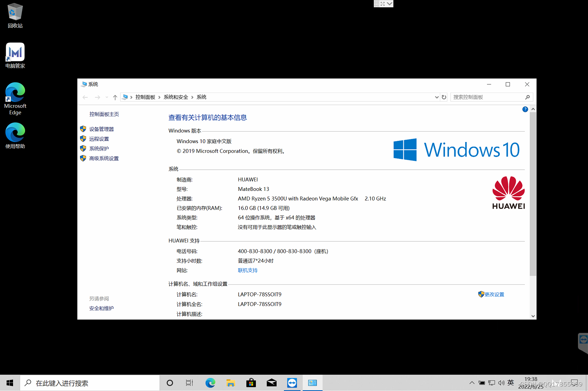
Task: Open help via the blue question mark
Action: coord(525,109)
